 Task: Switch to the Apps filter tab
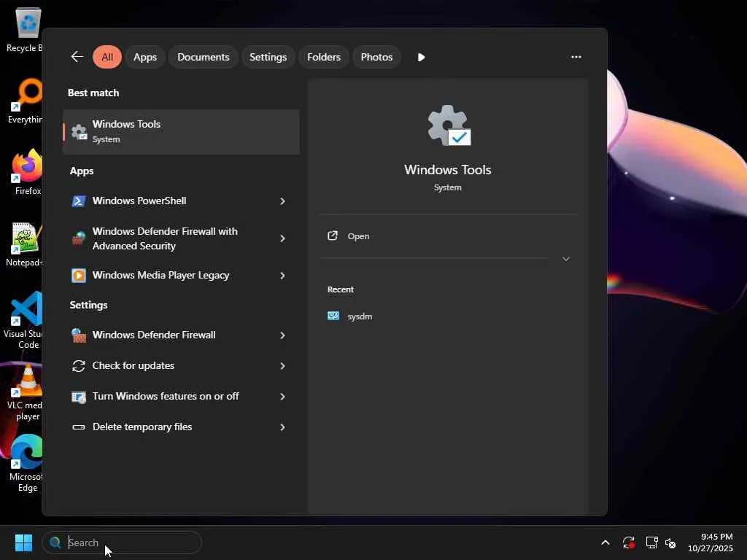[x=145, y=57]
